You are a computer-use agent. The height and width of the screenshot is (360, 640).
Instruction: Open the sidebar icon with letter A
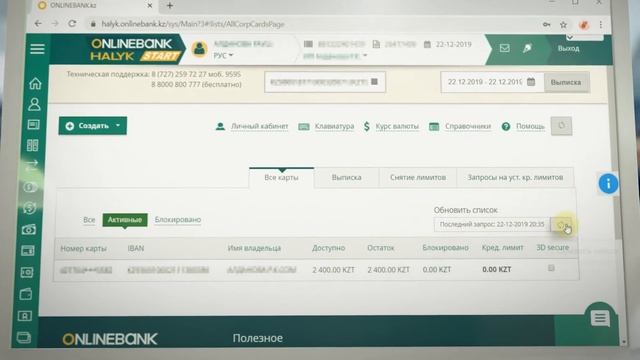pos(24,316)
